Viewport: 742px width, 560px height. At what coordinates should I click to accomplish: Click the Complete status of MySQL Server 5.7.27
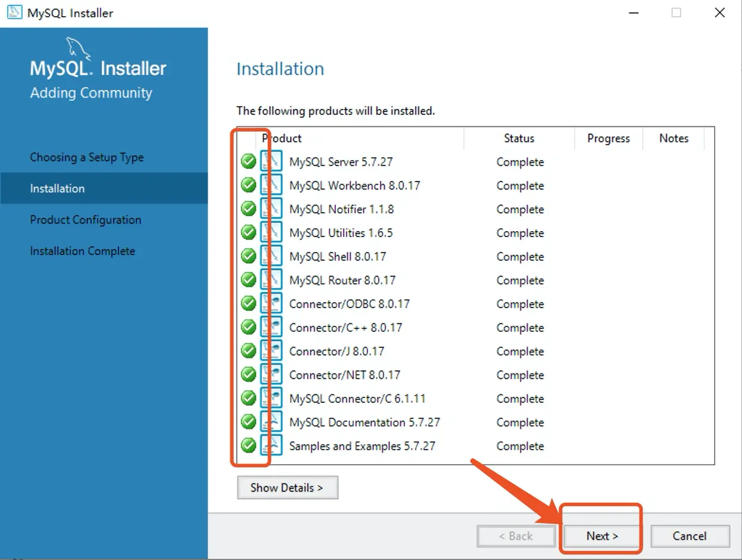520,162
